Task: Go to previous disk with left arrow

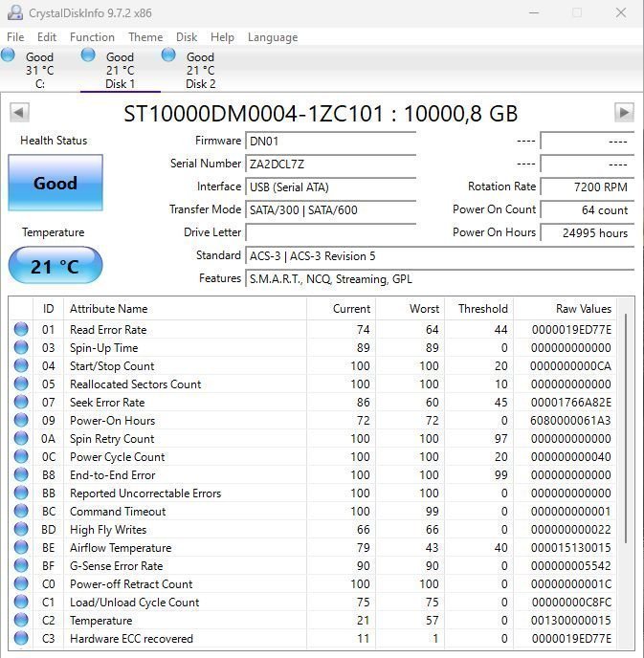Action: (19, 113)
